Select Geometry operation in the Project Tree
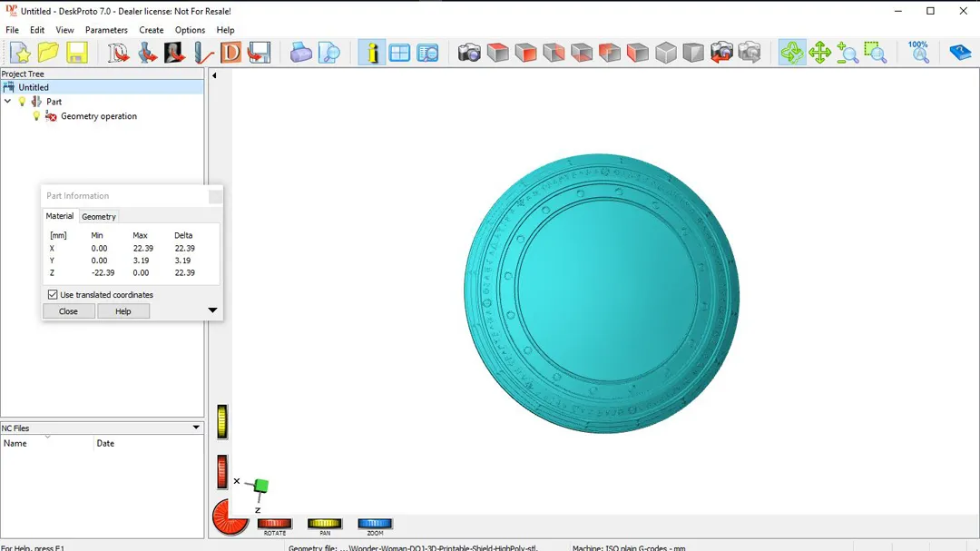The image size is (980, 551). [x=99, y=116]
